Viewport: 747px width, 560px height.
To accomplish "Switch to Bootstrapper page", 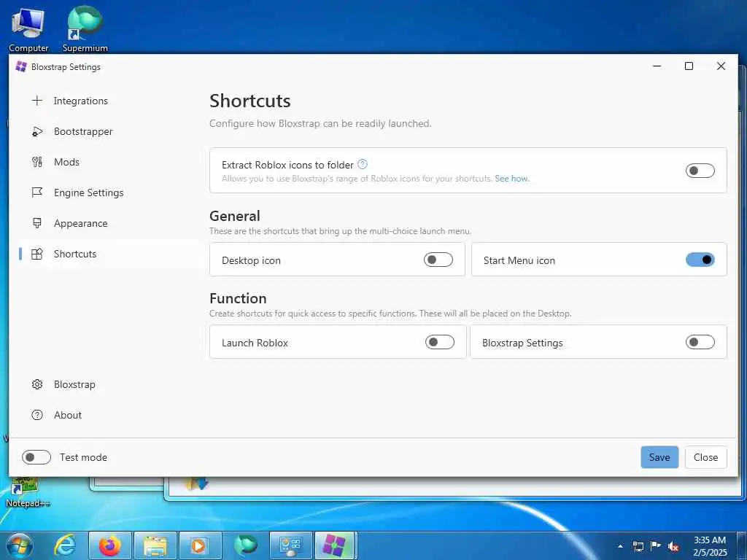I will (109, 131).
